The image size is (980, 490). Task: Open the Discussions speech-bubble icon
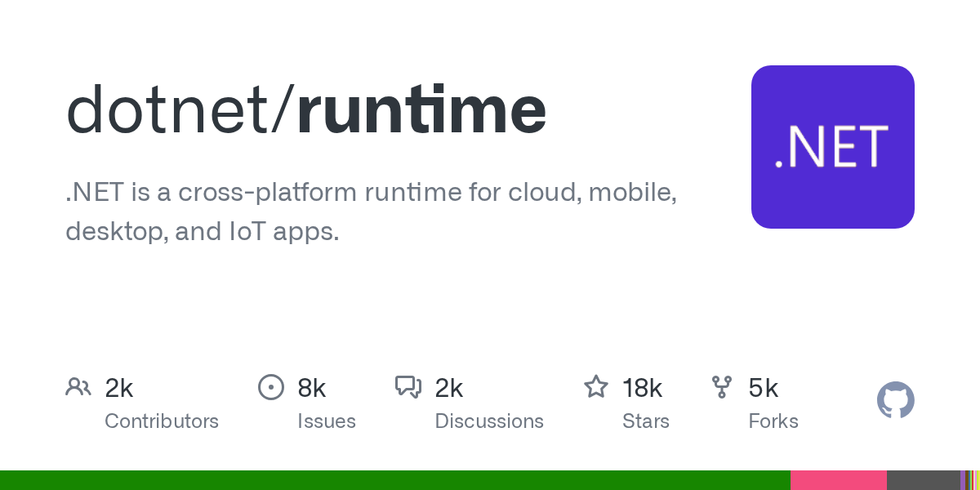[x=408, y=387]
